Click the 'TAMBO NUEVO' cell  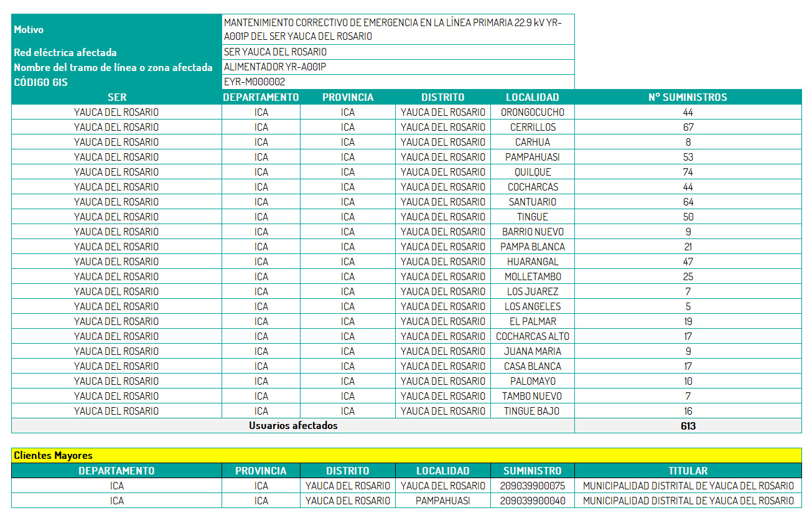coord(532,396)
